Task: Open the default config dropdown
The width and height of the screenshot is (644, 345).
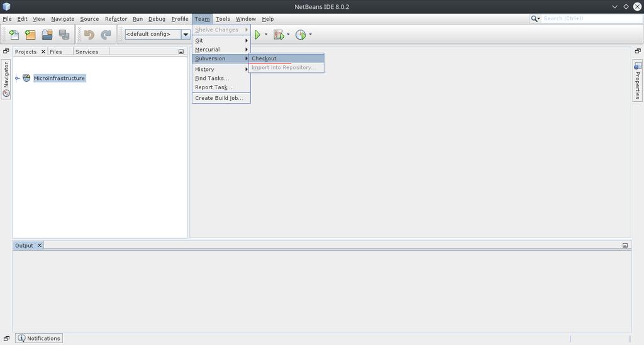Action: [x=186, y=35]
